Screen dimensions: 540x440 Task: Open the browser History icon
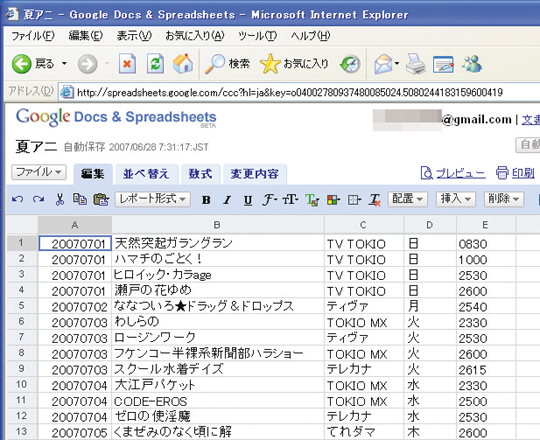pos(350,64)
